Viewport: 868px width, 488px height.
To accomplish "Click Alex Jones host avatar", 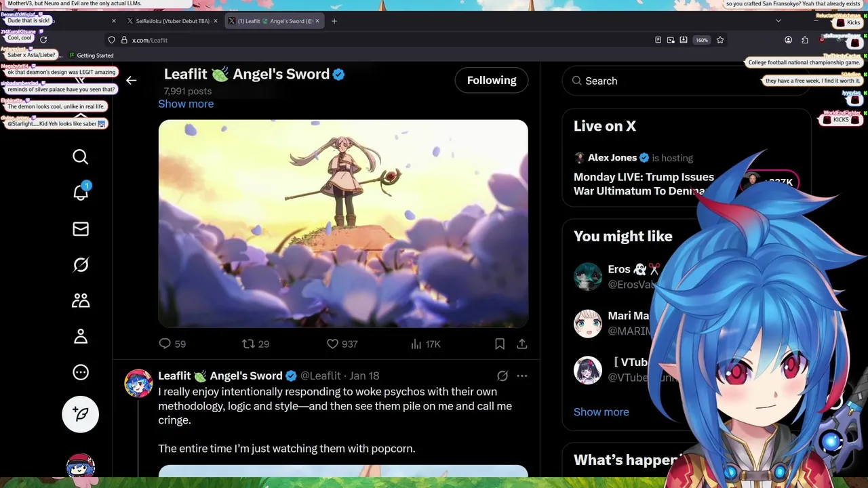I will tap(579, 158).
